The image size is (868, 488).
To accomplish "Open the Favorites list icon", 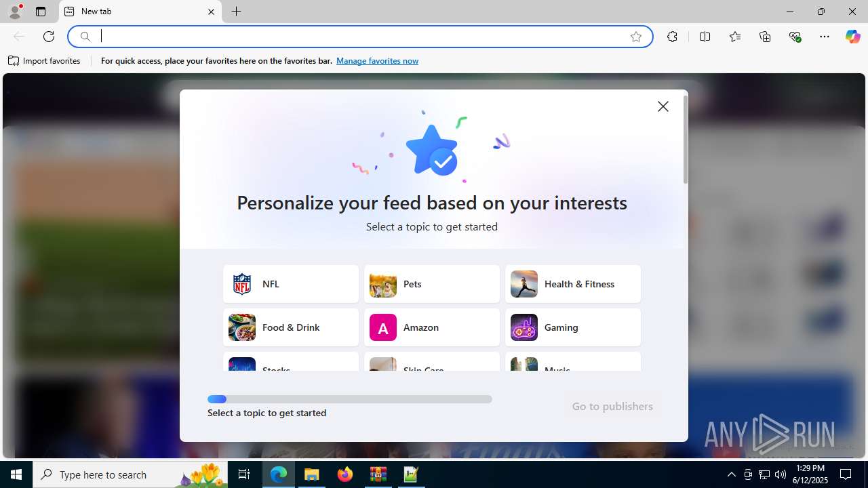I will pos(734,37).
